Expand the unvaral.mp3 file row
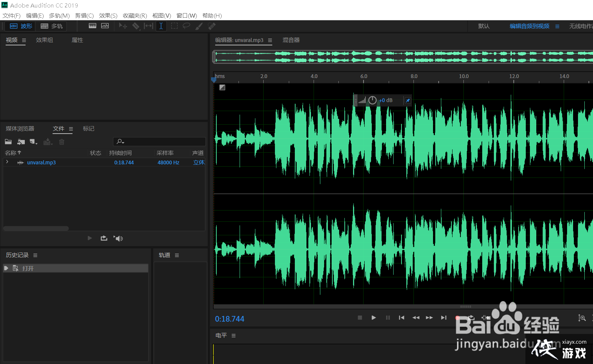The image size is (593, 364). pyautogui.click(x=7, y=162)
